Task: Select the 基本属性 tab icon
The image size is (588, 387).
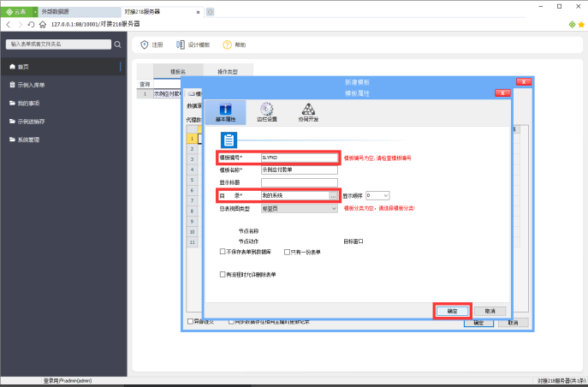Action: 225,112
